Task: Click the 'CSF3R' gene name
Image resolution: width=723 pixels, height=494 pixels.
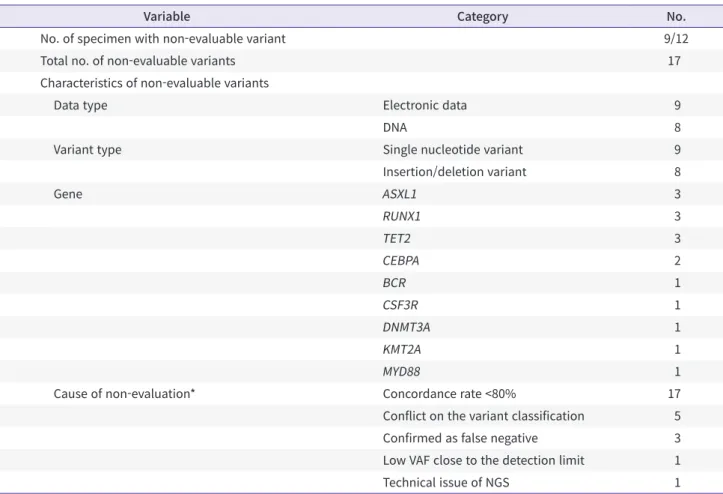Action: [x=400, y=305]
